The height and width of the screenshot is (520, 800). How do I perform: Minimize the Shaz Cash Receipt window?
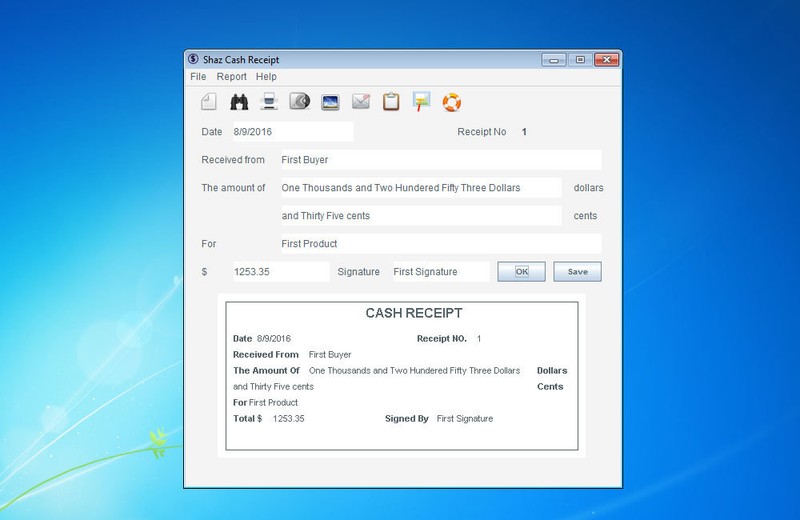click(554, 60)
